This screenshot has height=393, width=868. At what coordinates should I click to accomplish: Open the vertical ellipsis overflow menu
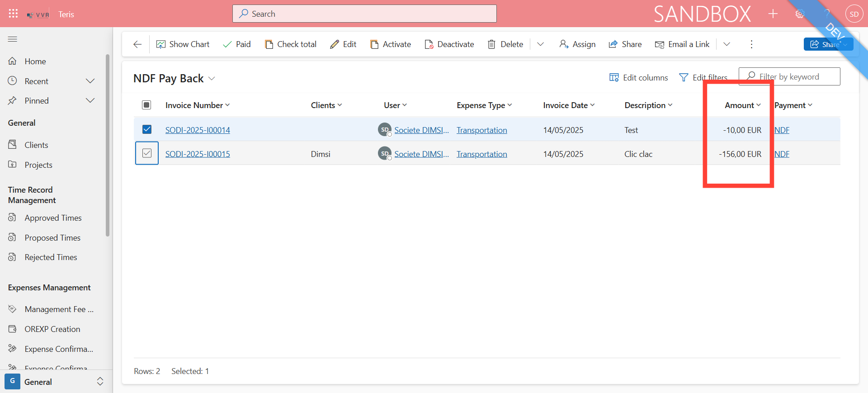[751, 44]
